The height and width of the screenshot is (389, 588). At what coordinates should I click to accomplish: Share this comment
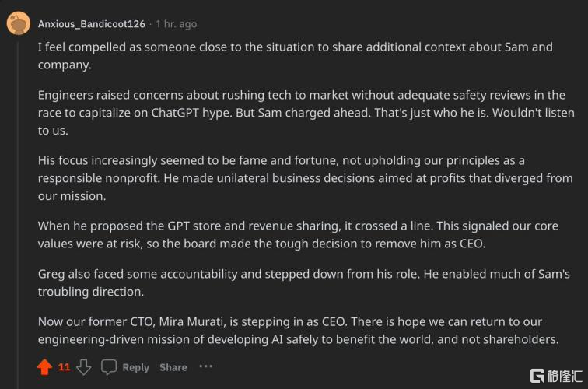click(x=173, y=367)
